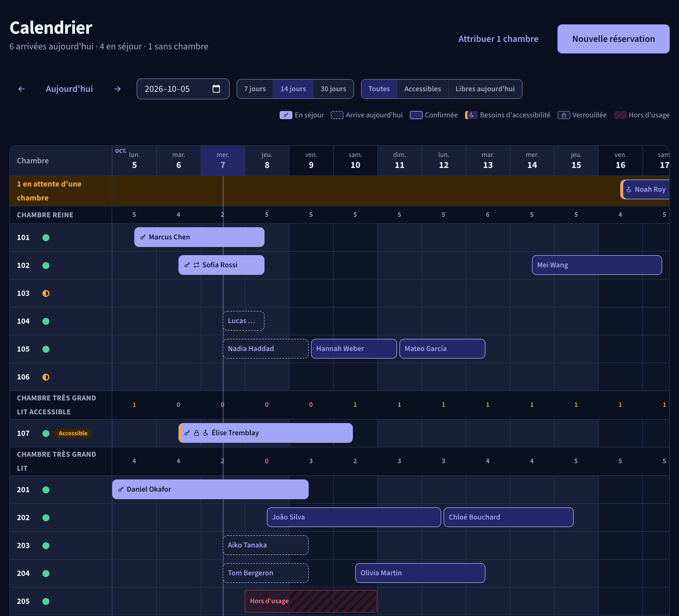Click the Nouvelle réservation button
679x616 pixels.
(x=613, y=39)
